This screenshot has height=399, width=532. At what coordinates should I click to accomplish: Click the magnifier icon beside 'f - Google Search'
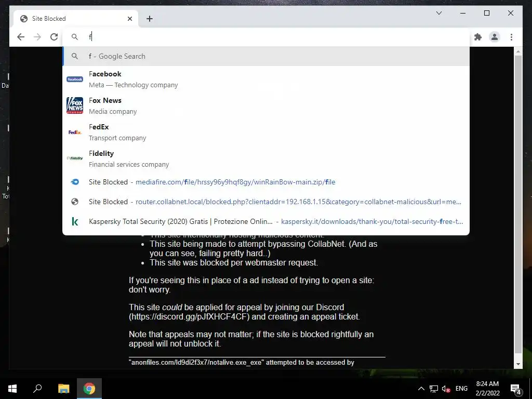tap(75, 56)
